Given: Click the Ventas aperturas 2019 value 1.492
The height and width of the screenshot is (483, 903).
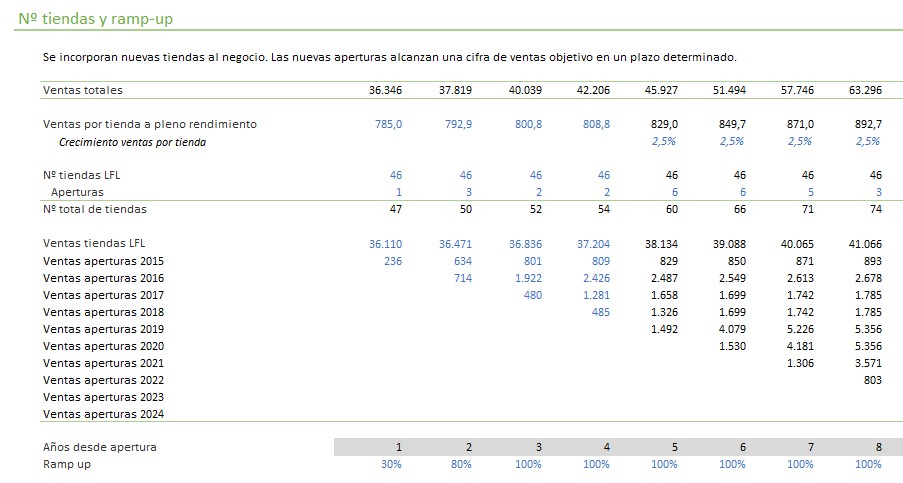Looking at the screenshot, I should pos(663,329).
